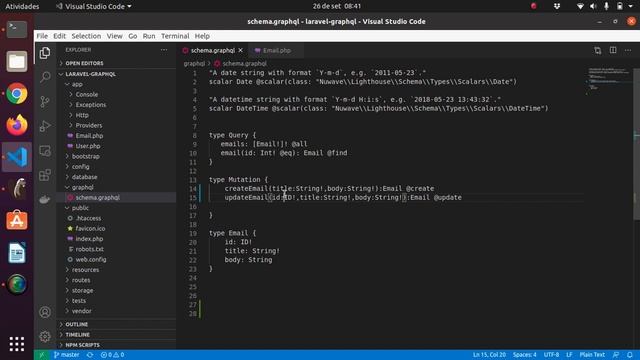Open Ubuntu Software from the dock
The height and width of the screenshot is (360, 640).
[x=17, y=220]
